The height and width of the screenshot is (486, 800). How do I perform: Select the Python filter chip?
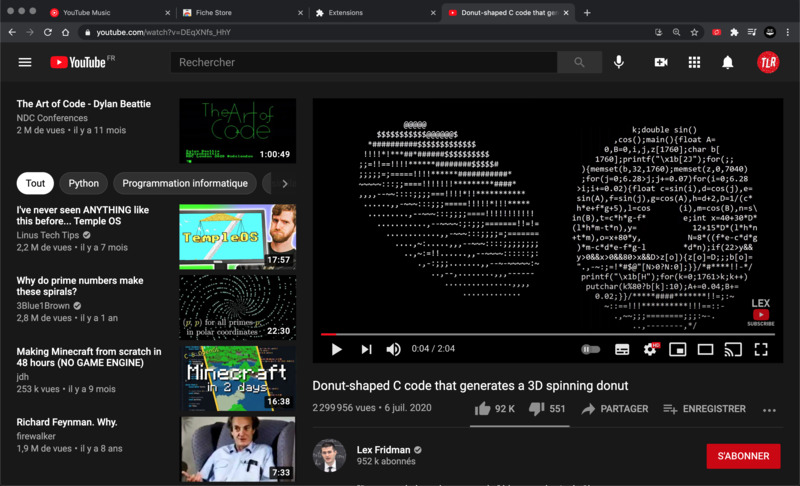point(84,183)
